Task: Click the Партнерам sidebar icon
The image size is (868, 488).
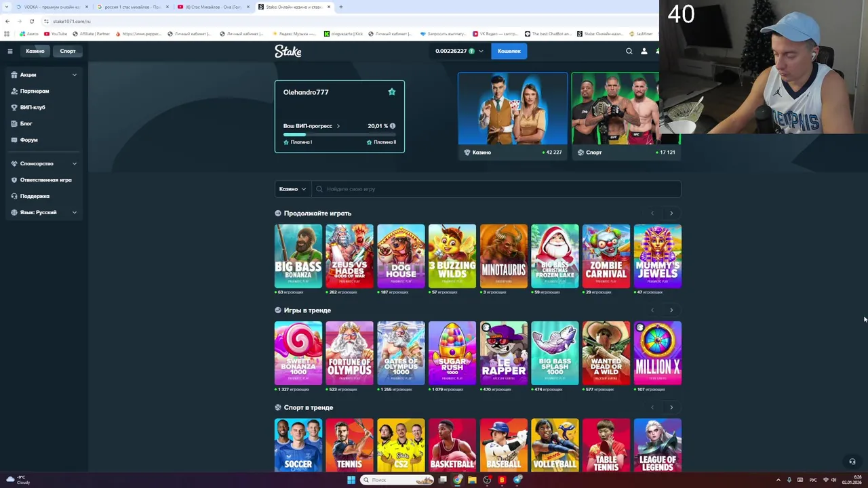Action: [x=14, y=91]
